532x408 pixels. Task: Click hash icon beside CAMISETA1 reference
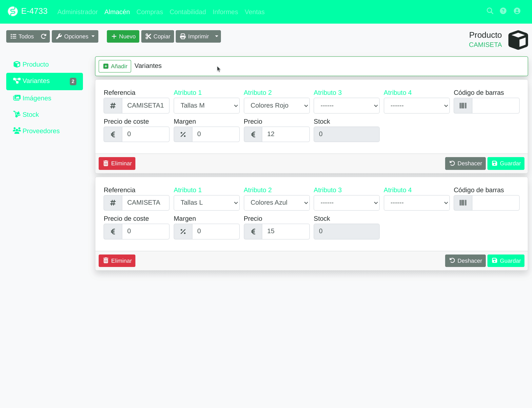point(113,106)
